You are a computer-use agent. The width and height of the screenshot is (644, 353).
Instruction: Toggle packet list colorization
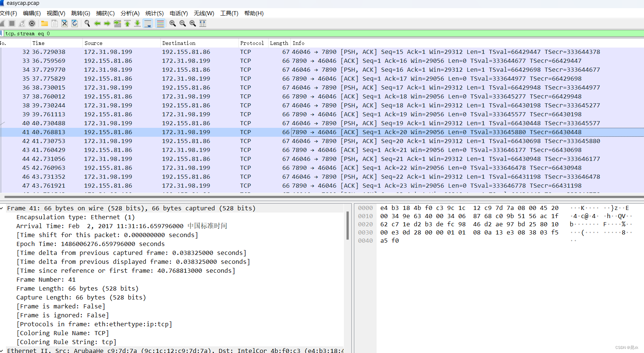[x=160, y=23]
